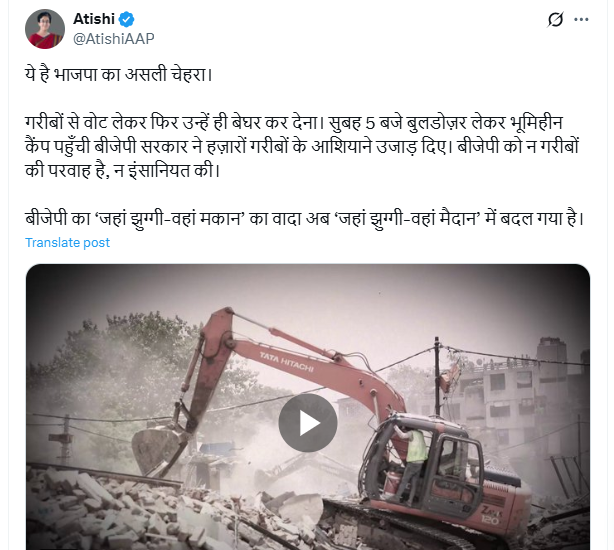Open the @AtishiAAP handle link

(114, 39)
